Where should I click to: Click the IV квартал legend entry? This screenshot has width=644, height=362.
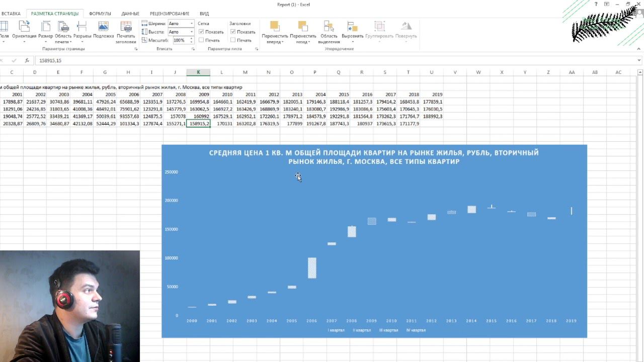416,330
